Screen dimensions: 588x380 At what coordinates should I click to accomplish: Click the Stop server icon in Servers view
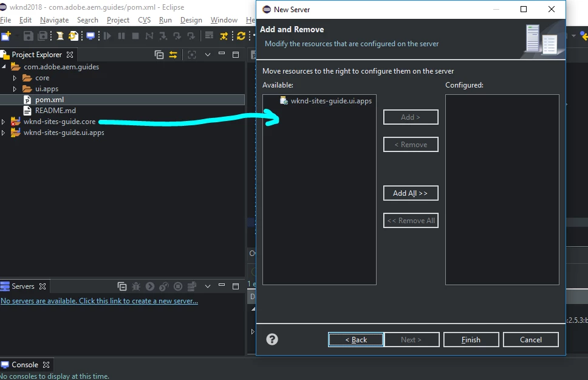point(178,286)
